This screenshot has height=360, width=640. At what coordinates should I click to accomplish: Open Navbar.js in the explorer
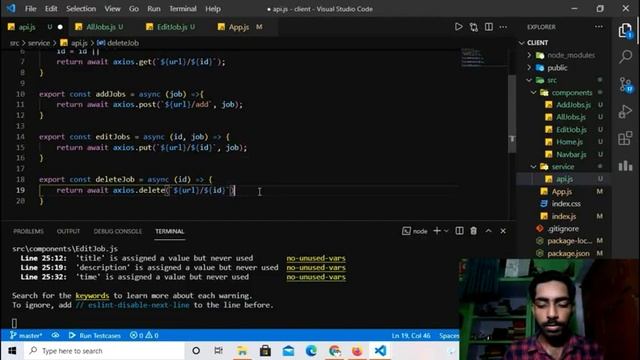(571, 154)
